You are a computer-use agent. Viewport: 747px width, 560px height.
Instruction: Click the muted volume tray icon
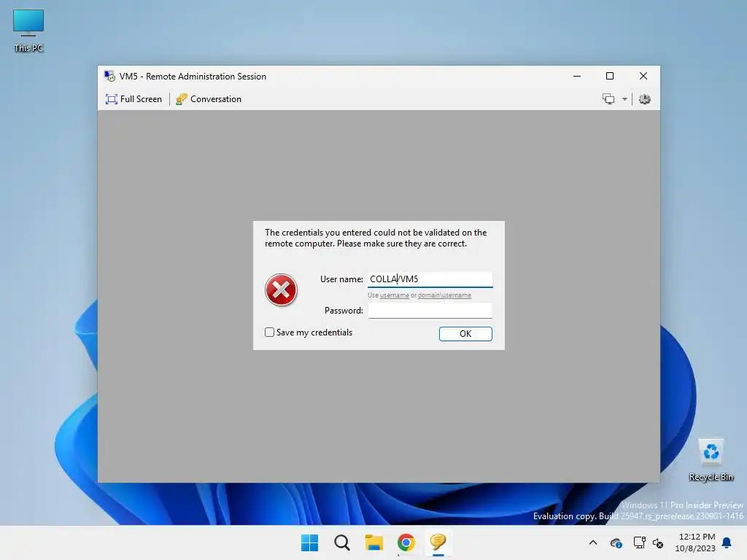(x=658, y=542)
